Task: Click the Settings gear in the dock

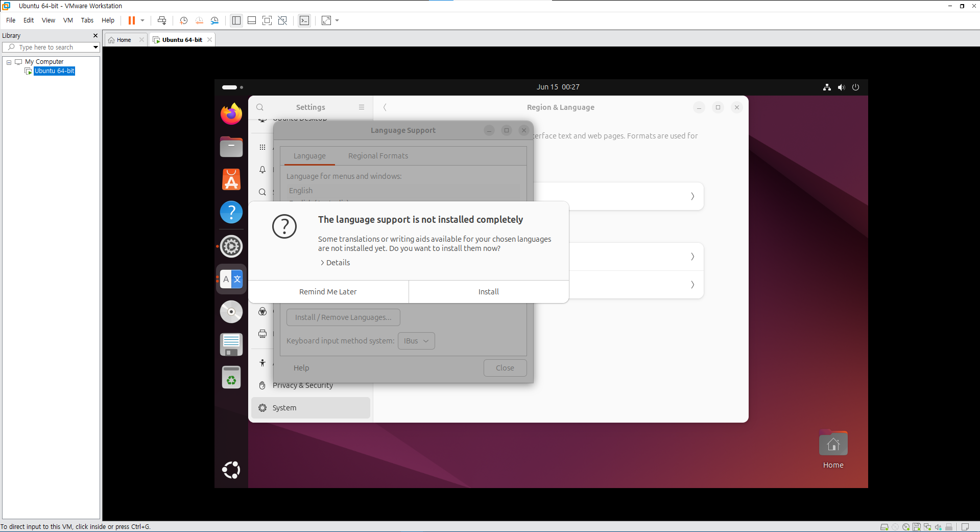Action: click(231, 246)
